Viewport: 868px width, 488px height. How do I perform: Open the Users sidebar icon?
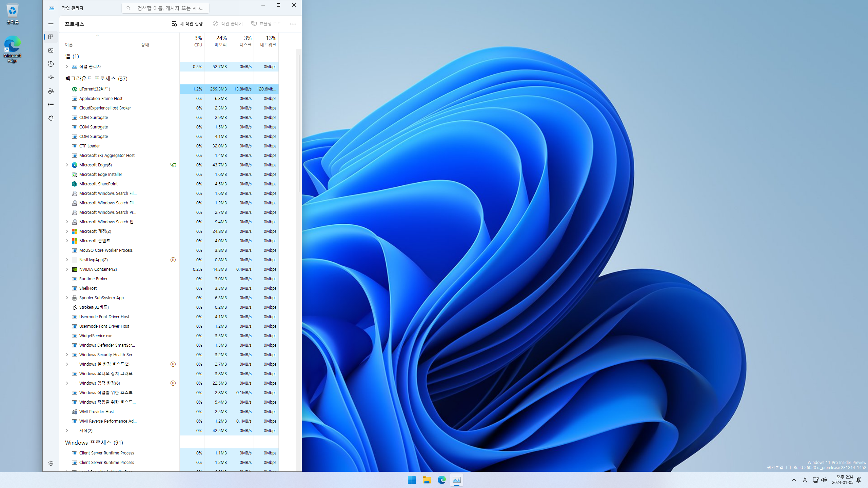pos(51,91)
